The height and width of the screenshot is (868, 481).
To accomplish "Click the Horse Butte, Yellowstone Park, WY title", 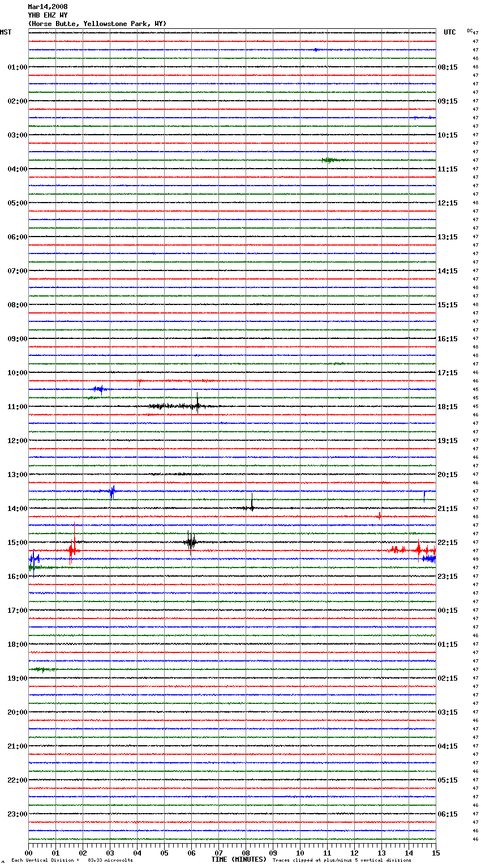I will (97, 24).
